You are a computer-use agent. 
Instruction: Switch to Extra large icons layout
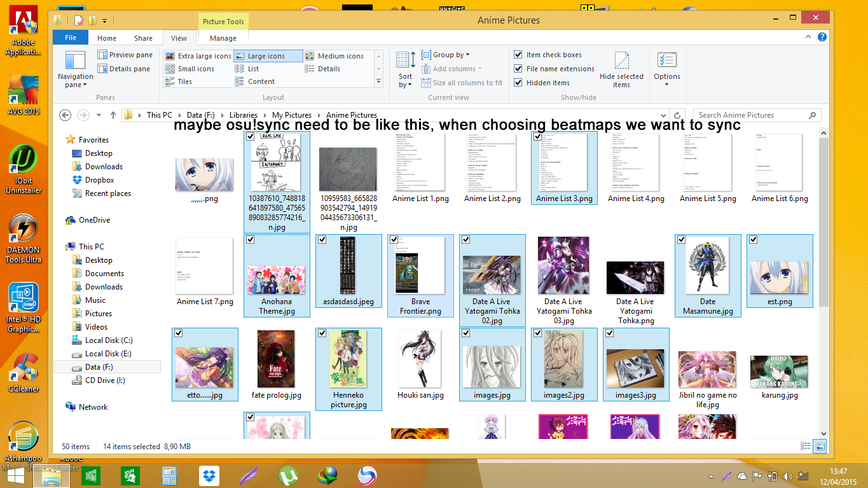[x=198, y=56]
